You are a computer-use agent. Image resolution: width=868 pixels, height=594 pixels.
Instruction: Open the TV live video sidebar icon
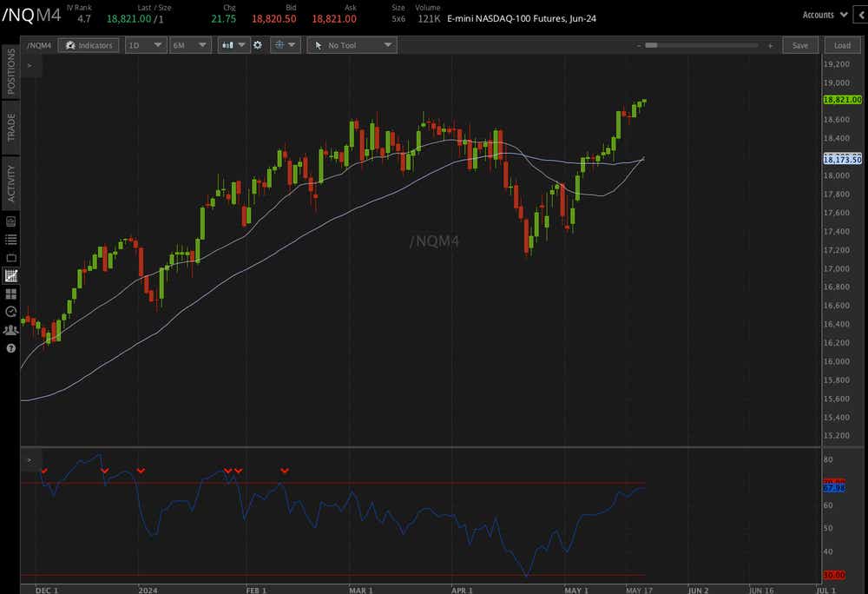10,258
